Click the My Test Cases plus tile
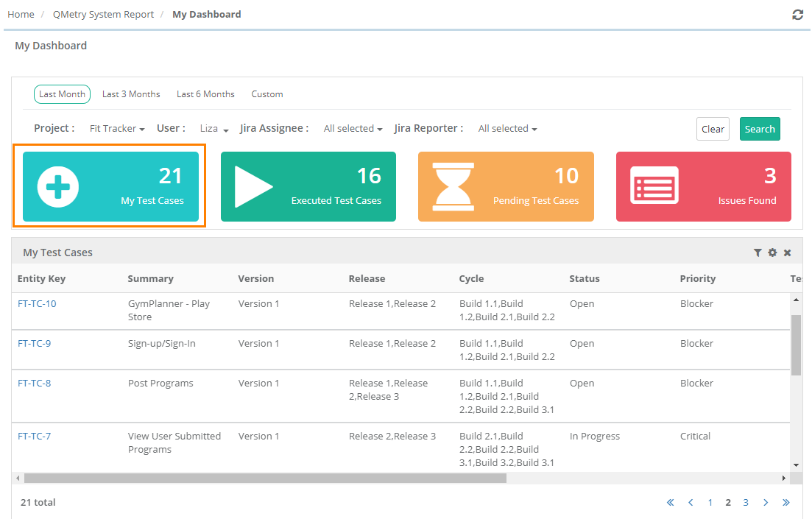Image resolution: width=812 pixels, height=519 pixels. point(110,186)
